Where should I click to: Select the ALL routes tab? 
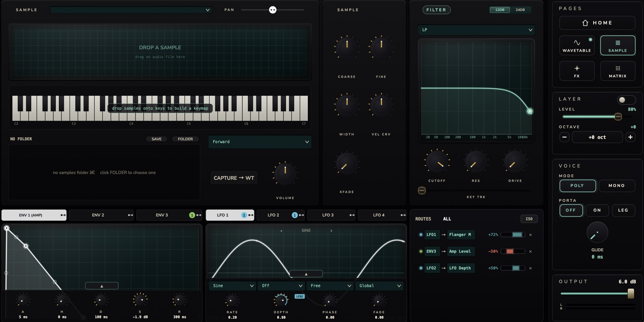tap(447, 219)
